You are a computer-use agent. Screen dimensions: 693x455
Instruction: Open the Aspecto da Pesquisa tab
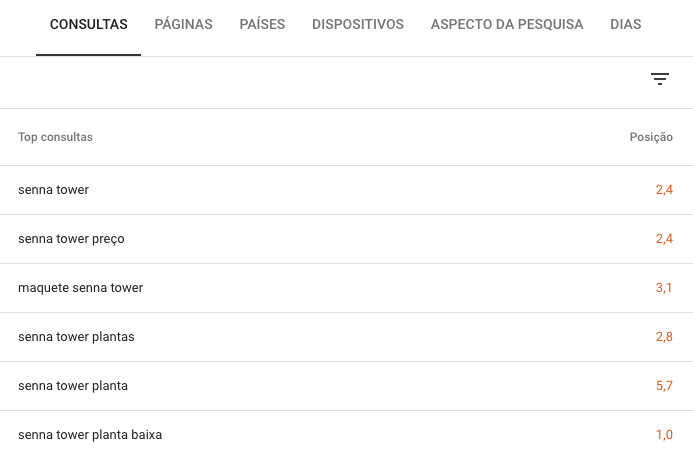507,24
